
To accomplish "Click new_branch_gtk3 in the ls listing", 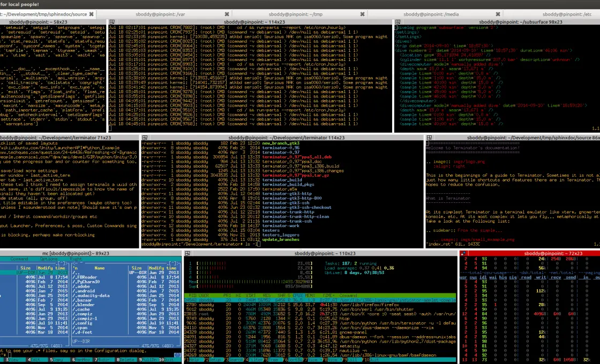I will point(281,143).
